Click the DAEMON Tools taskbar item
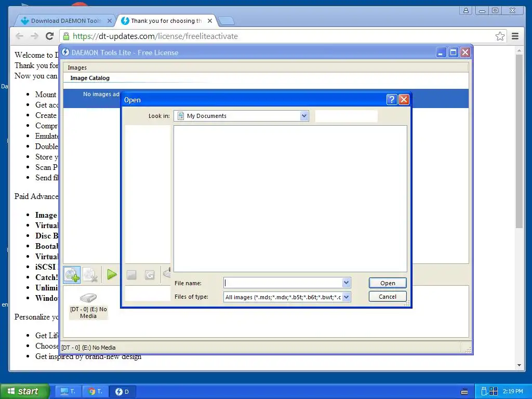Viewport: 532px width, 399px height. pos(123,391)
